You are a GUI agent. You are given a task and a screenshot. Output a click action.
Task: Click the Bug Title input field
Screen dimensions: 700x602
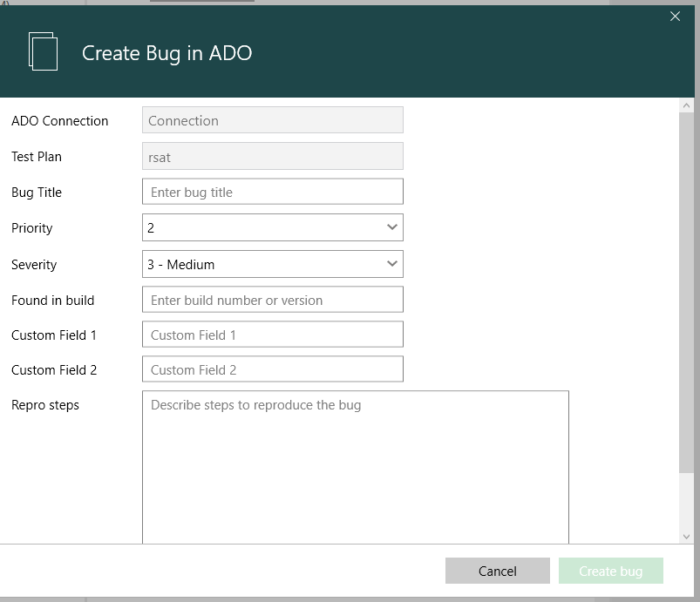tap(271, 191)
